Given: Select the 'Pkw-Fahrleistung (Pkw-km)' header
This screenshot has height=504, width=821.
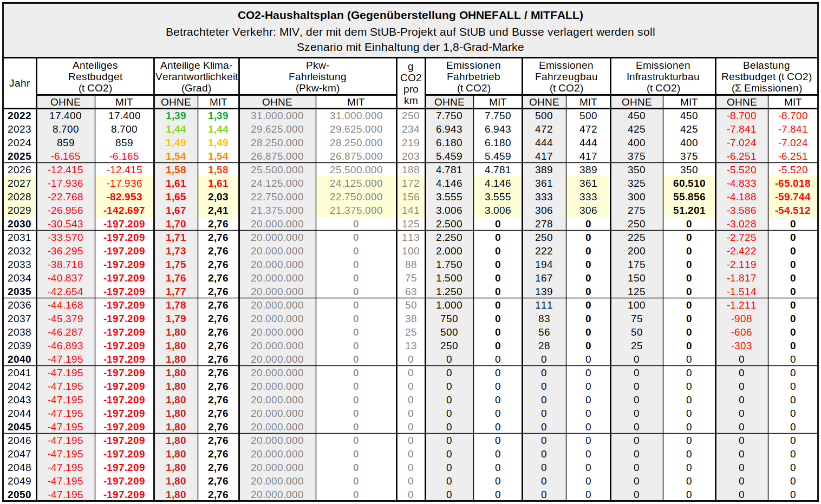Looking at the screenshot, I should pyautogui.click(x=317, y=77).
